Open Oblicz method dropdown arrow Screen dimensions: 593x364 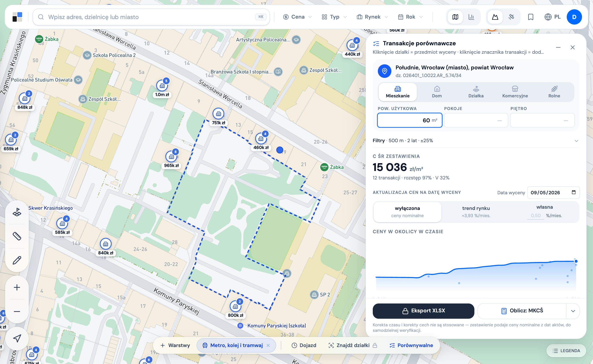573,311
